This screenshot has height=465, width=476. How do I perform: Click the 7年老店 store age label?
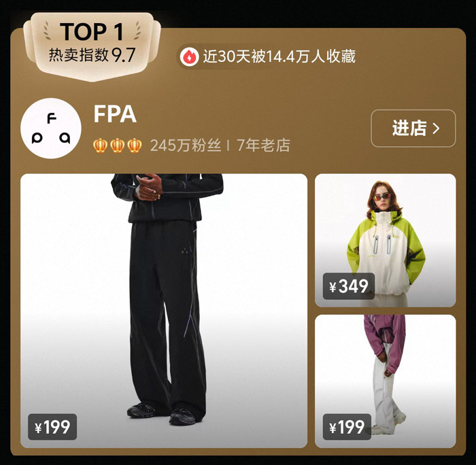(263, 145)
